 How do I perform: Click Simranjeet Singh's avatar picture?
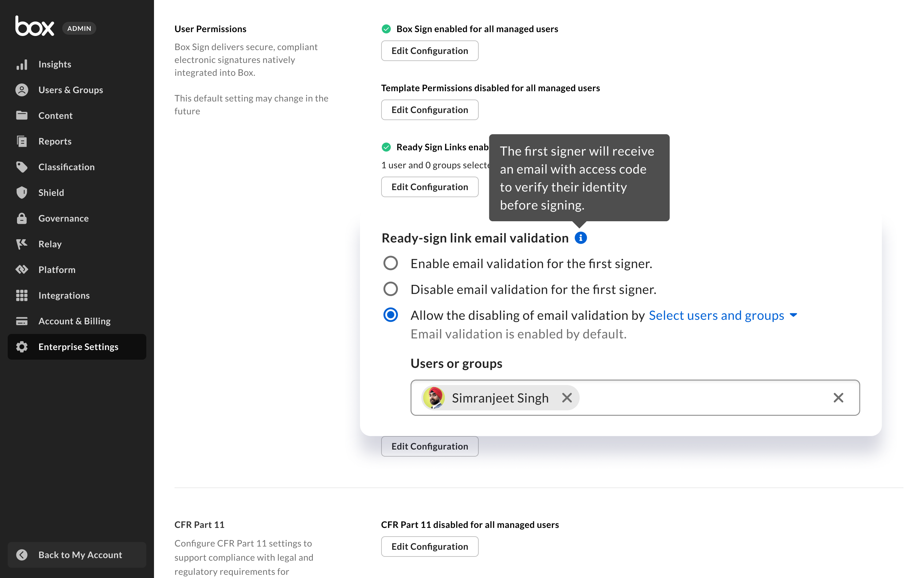coord(434,398)
